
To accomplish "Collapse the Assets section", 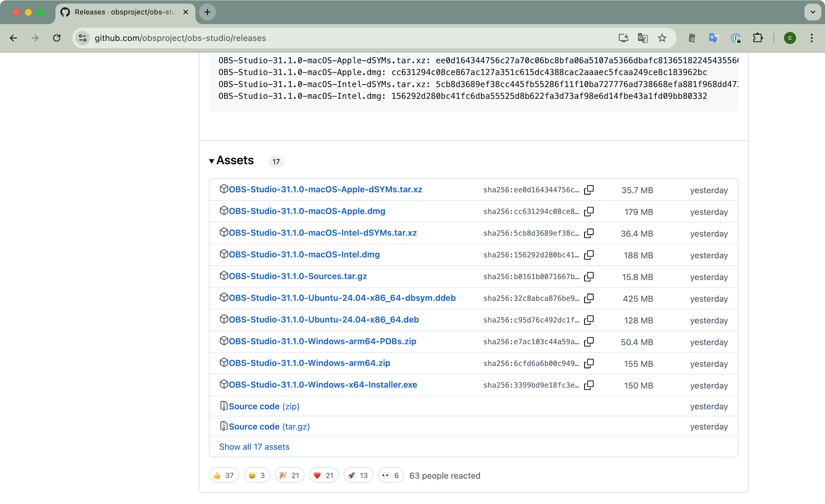I will click(x=231, y=160).
